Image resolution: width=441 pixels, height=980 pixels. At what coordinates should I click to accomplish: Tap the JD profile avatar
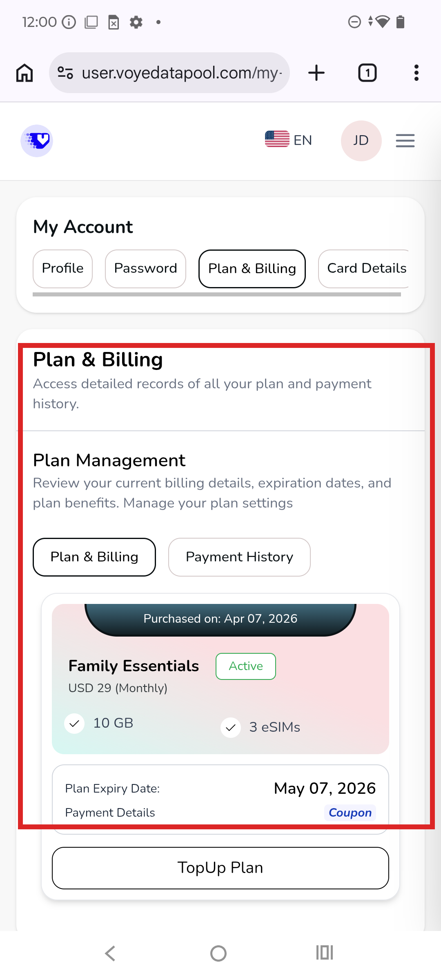click(x=361, y=141)
